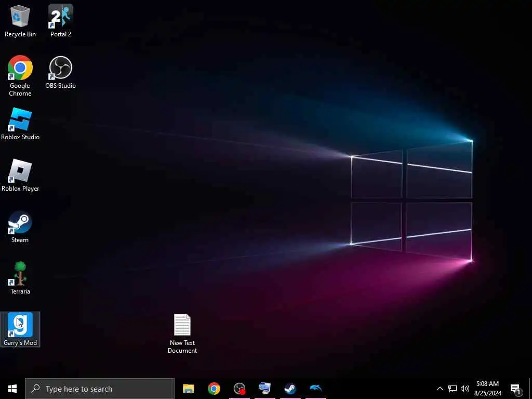Open the volume control in system tray
Image resolution: width=532 pixels, height=399 pixels.
click(x=465, y=389)
